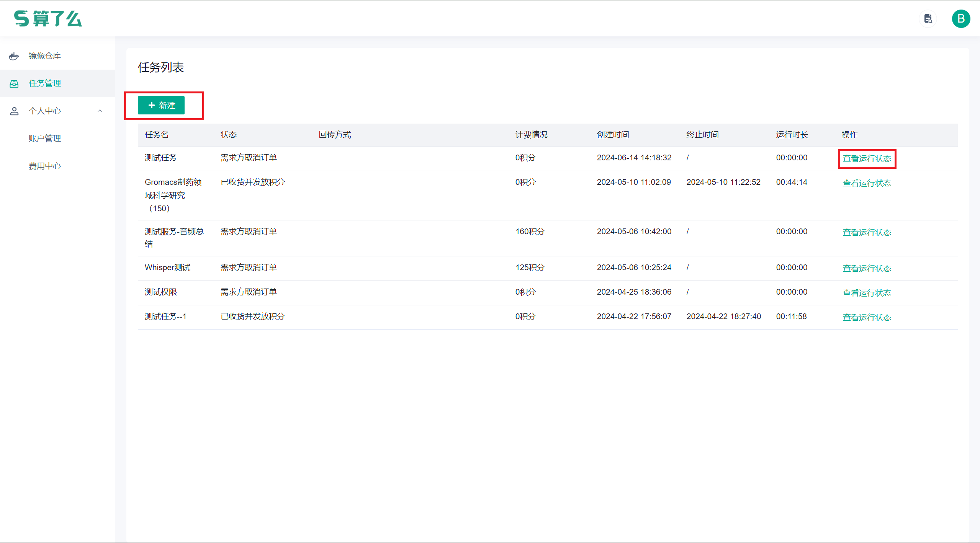The height and width of the screenshot is (543, 980).
Task: Click duration 00:44:14
Action: 792,182
